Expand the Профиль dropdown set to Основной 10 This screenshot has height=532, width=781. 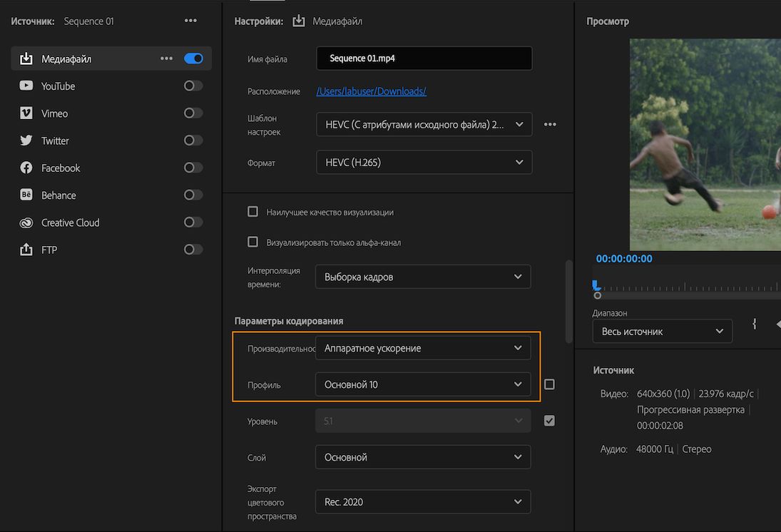[424, 384]
